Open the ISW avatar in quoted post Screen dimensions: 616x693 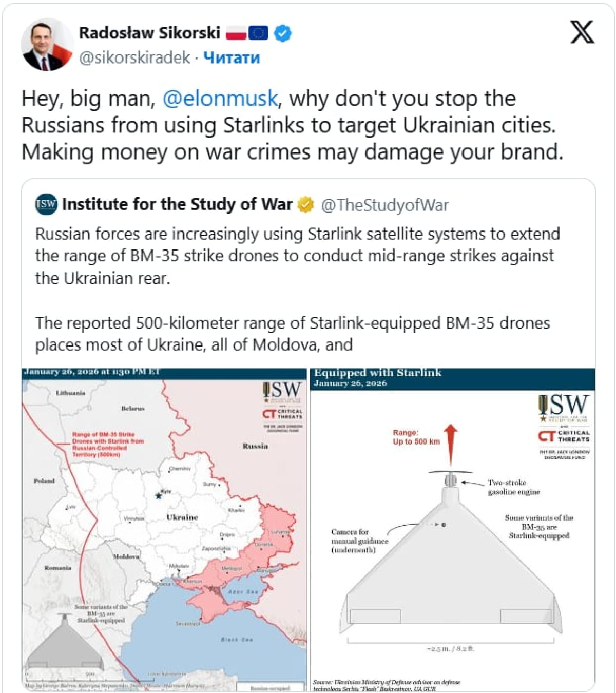[x=46, y=204]
